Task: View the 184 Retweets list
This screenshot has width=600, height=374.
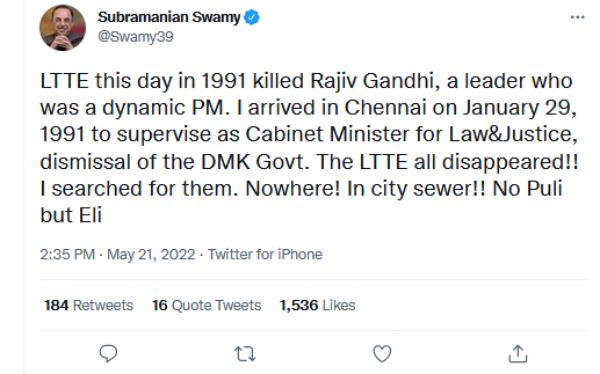Action: coord(89,305)
